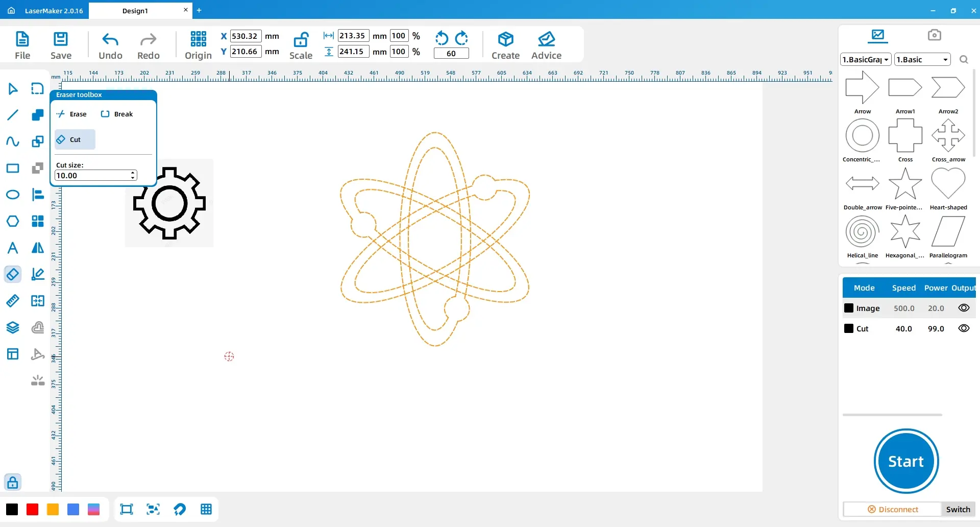Undo the last action
The width and height of the screenshot is (980, 527).
point(110,45)
